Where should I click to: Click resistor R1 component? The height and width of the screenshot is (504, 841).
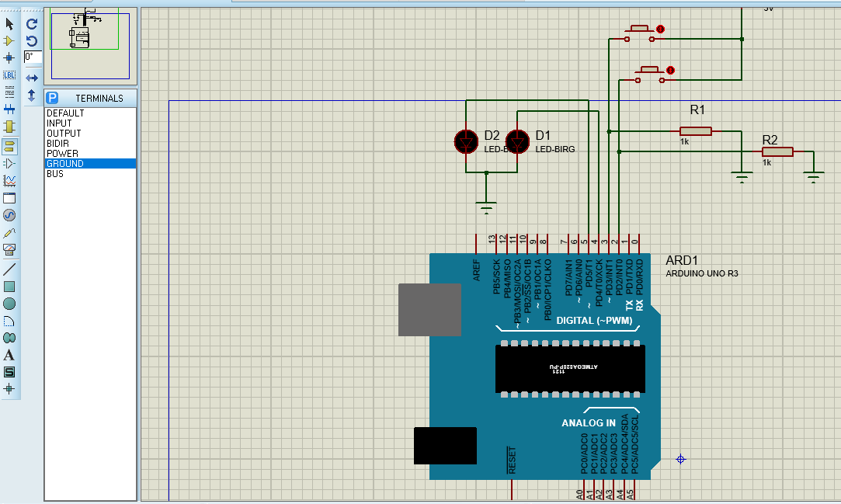[696, 131]
